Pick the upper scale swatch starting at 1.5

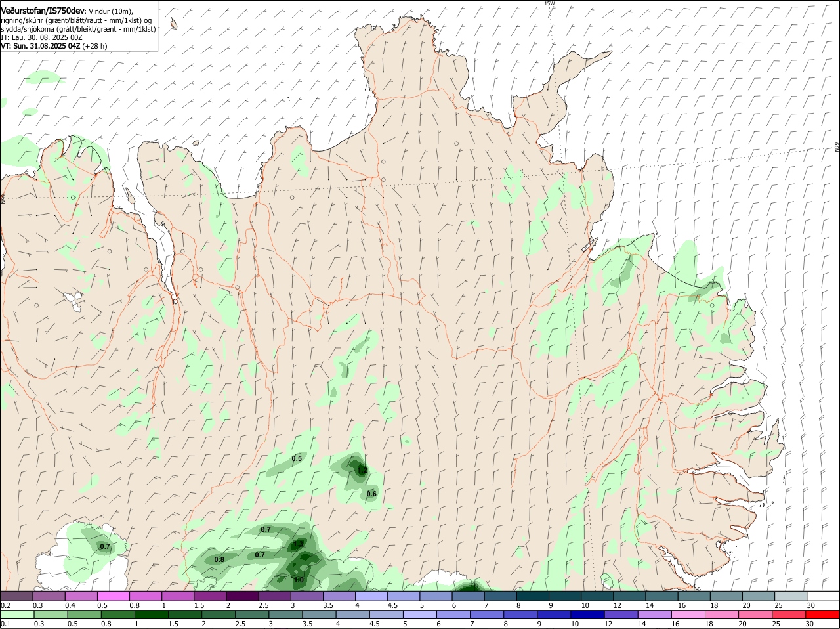coord(210,596)
